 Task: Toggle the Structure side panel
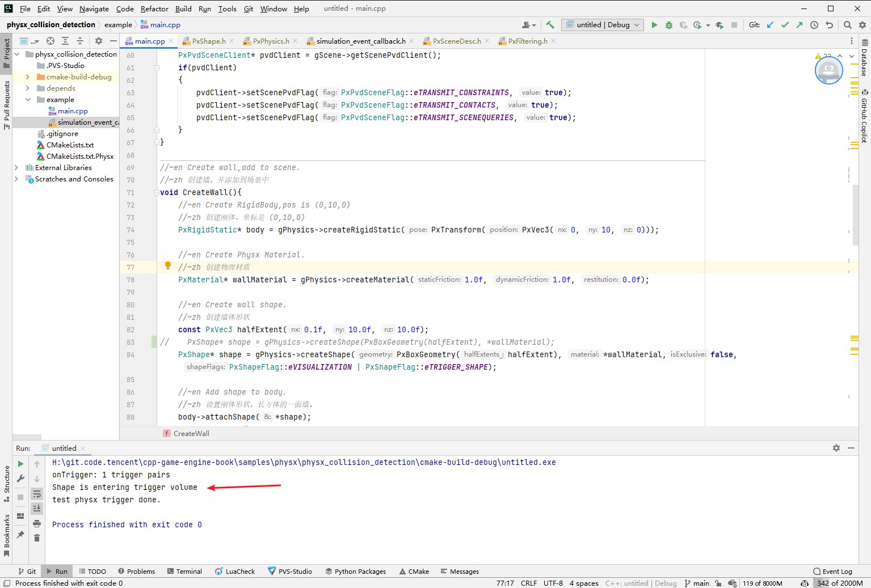[x=6, y=484]
